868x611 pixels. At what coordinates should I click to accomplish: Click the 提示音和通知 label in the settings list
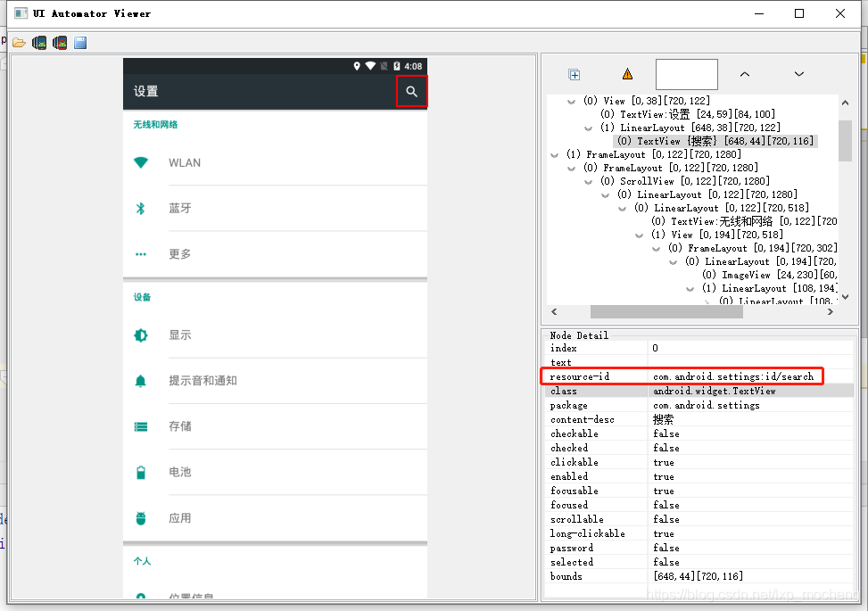tap(203, 381)
